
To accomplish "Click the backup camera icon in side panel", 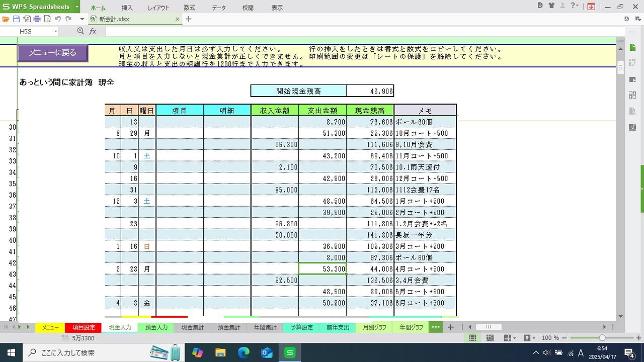I will click(x=632, y=127).
